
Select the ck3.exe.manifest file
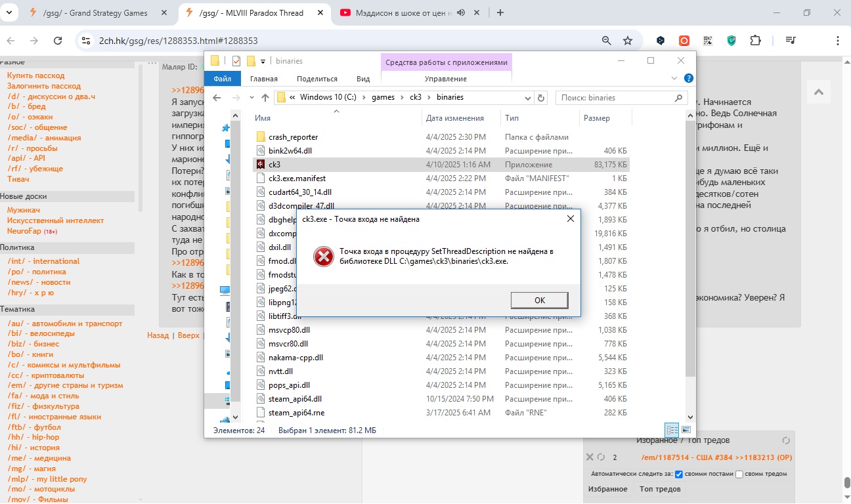[x=297, y=178]
